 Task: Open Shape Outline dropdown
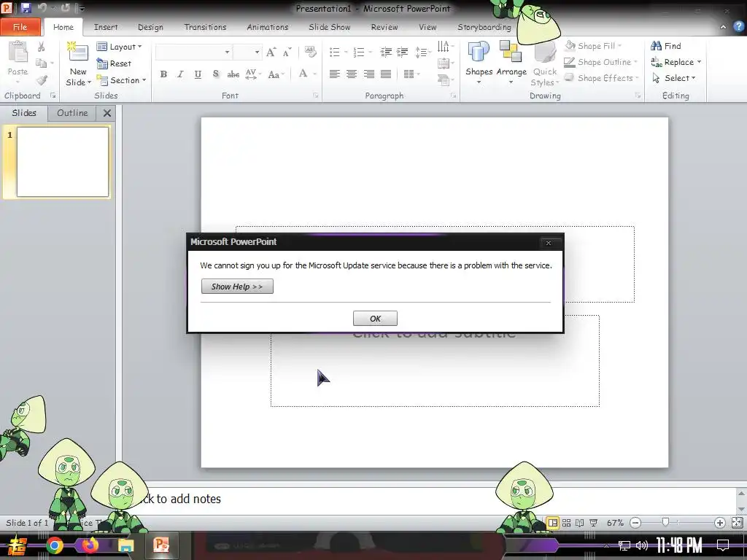coord(600,62)
